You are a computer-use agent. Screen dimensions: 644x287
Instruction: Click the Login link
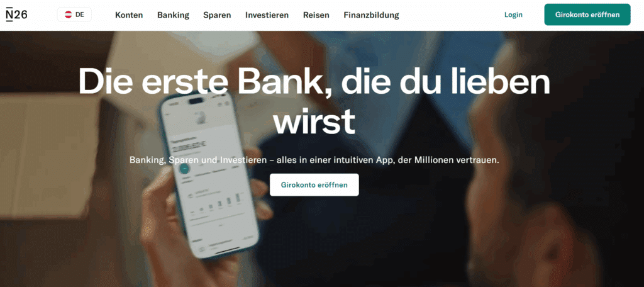tap(513, 15)
